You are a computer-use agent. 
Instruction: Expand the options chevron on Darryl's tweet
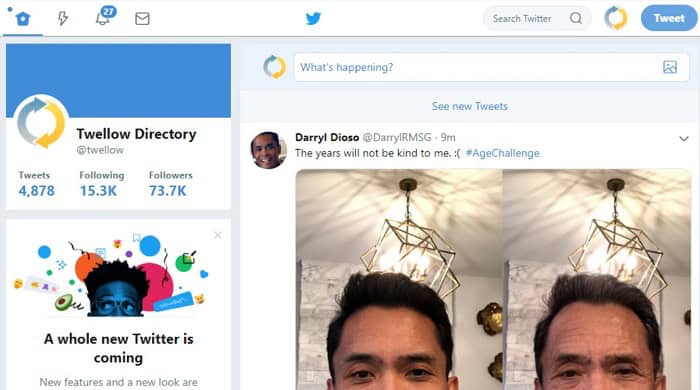683,139
